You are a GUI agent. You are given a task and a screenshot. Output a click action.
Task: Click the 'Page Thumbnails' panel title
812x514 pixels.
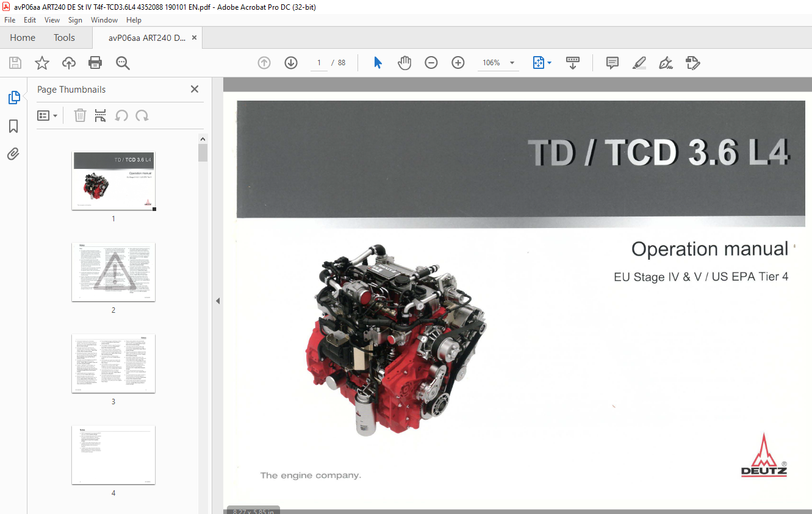71,90
